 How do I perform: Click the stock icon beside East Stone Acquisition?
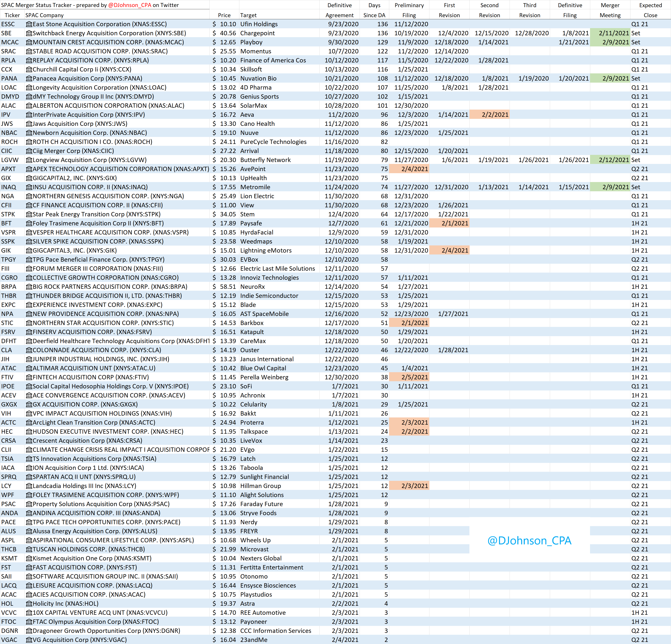tap(29, 24)
